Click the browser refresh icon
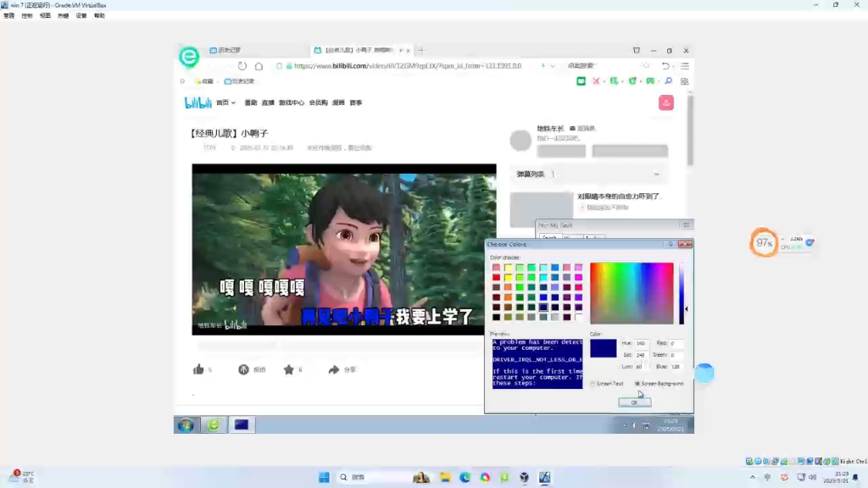Image resolution: width=868 pixels, height=488 pixels. pyautogui.click(x=242, y=66)
